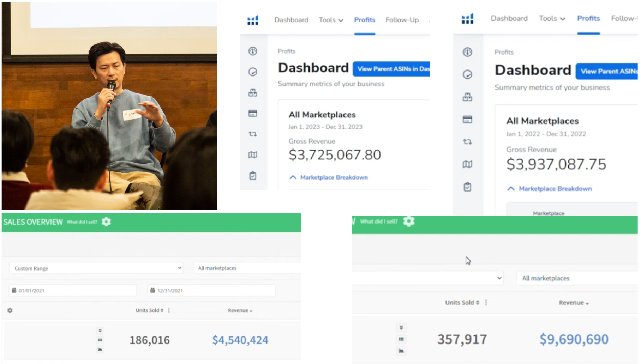641x364 pixels.
Task: Click View Parent ASINs button in the 2023 panel
Action: pyautogui.click(x=391, y=69)
